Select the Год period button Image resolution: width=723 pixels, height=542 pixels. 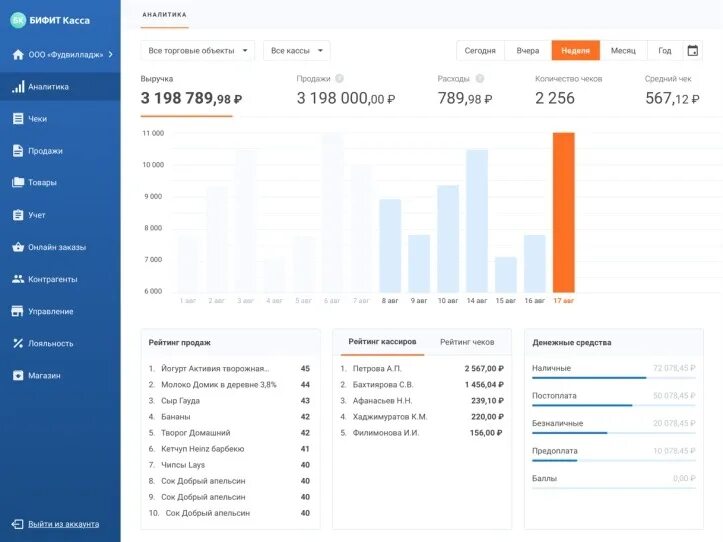click(665, 51)
